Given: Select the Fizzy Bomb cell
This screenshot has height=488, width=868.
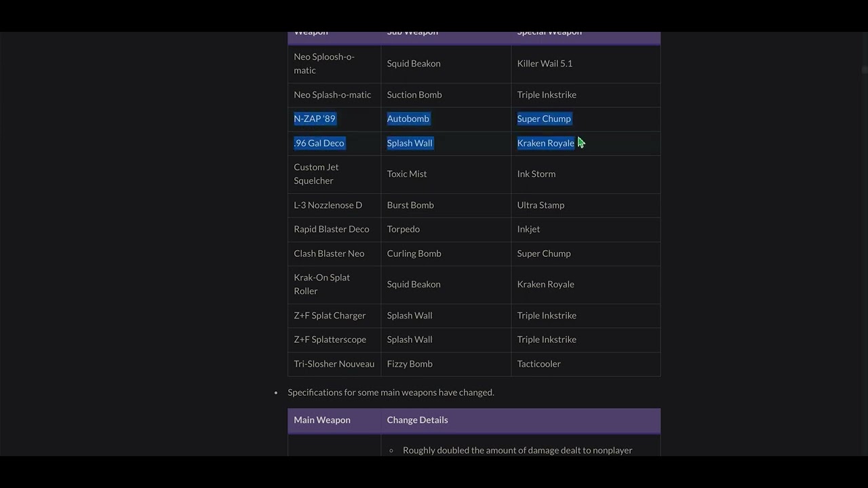Looking at the screenshot, I should pos(446,364).
